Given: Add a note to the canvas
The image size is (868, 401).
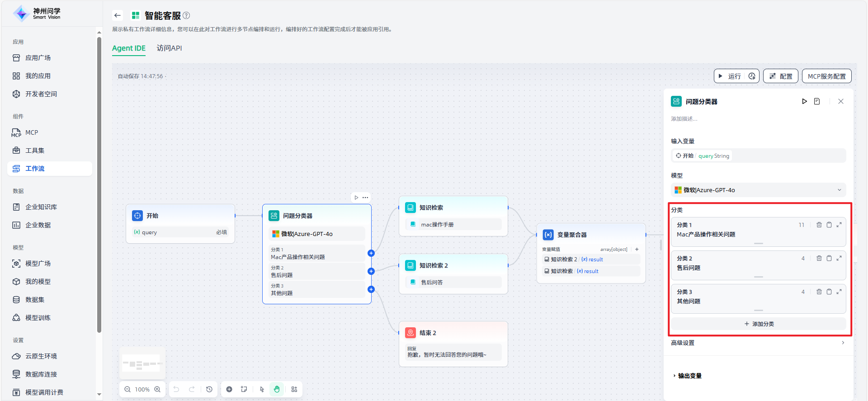Looking at the screenshot, I should [x=244, y=389].
